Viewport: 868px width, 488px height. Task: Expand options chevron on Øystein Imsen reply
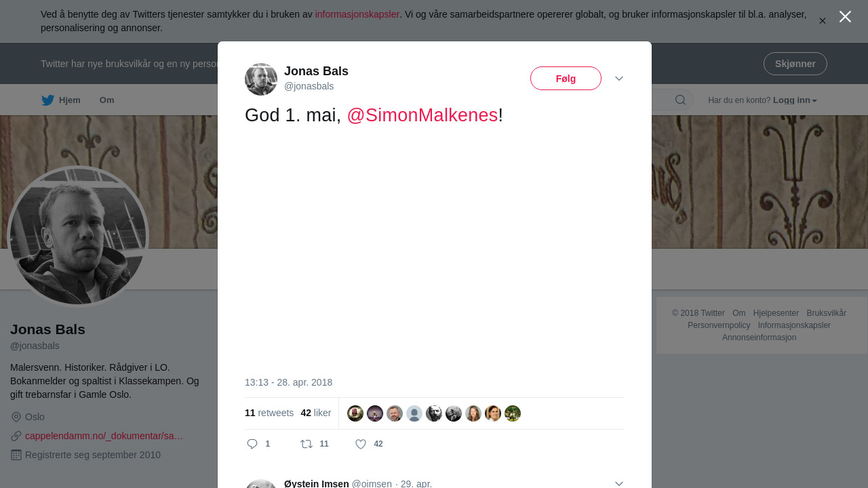pos(619,483)
